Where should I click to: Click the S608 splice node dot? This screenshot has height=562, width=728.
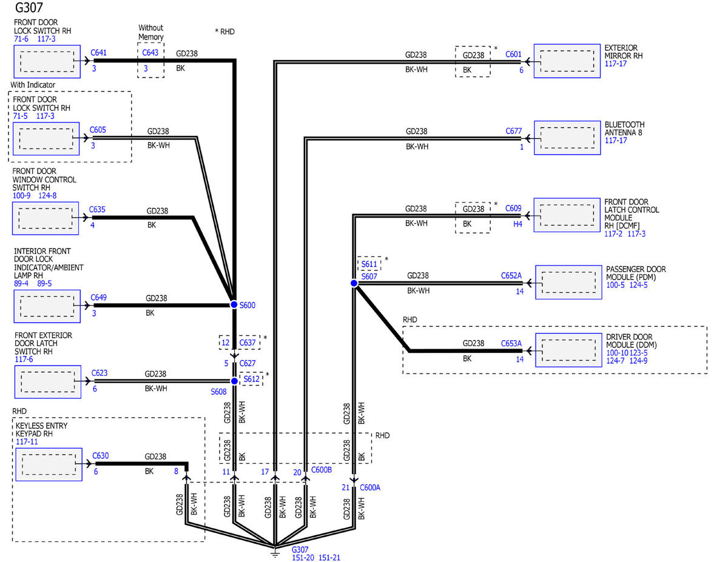pyautogui.click(x=234, y=381)
